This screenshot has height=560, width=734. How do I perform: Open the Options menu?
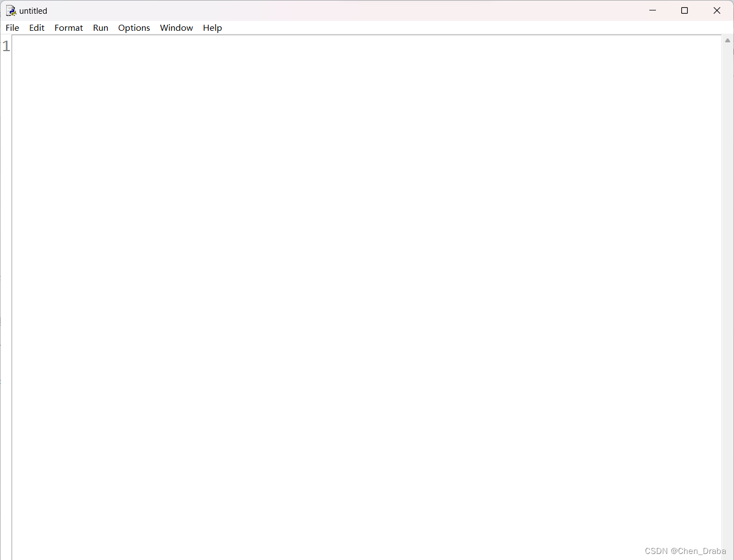pos(134,27)
